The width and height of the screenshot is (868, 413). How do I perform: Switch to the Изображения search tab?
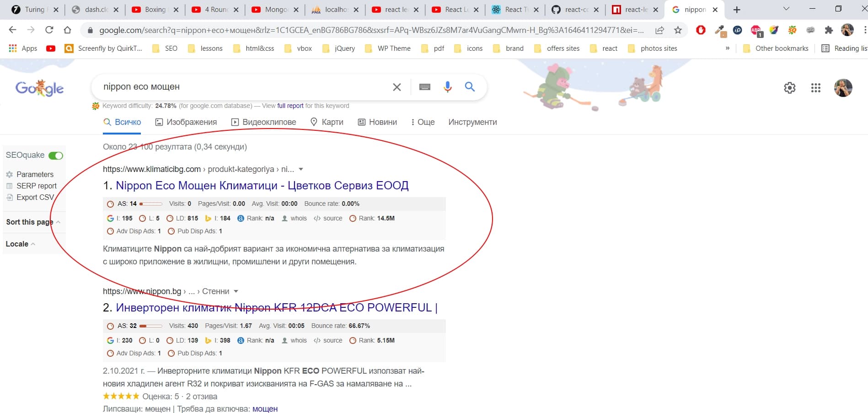click(191, 122)
